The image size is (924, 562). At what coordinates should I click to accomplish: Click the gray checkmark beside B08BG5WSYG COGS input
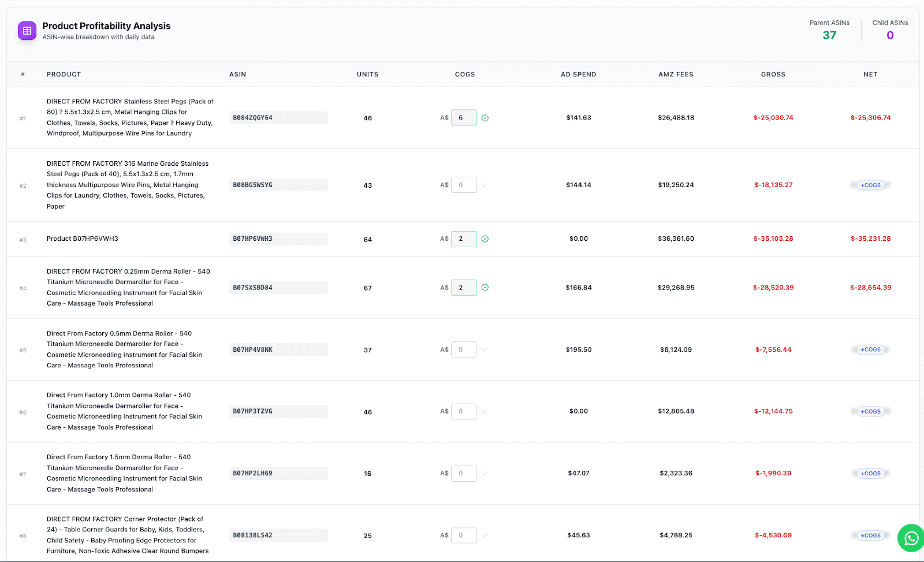click(485, 185)
